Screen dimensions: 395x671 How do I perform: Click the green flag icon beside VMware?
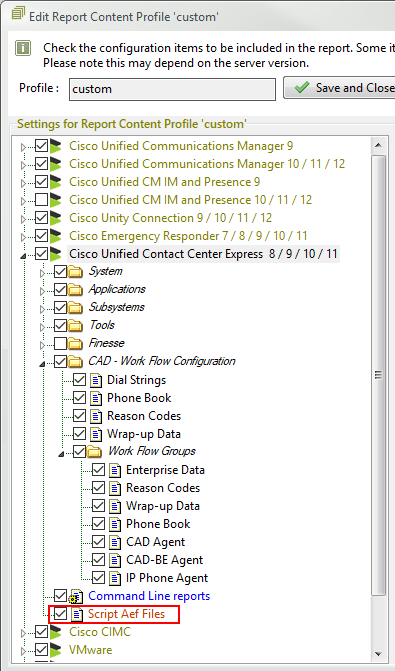click(56, 650)
